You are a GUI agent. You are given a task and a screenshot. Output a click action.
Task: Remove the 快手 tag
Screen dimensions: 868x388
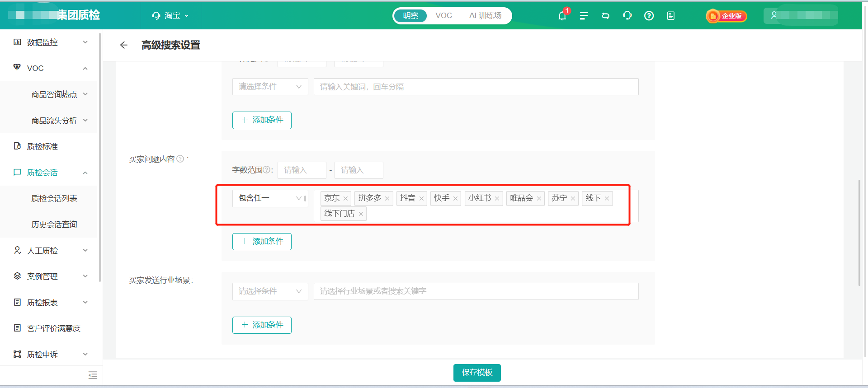[455, 198]
